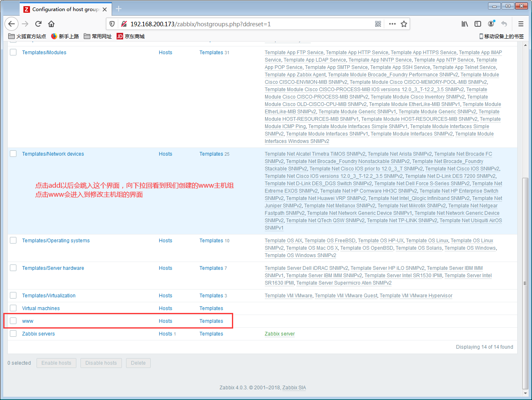This screenshot has width=532, height=400.
Task: Tick the Zabbix servers row checkbox
Action: [13, 333]
